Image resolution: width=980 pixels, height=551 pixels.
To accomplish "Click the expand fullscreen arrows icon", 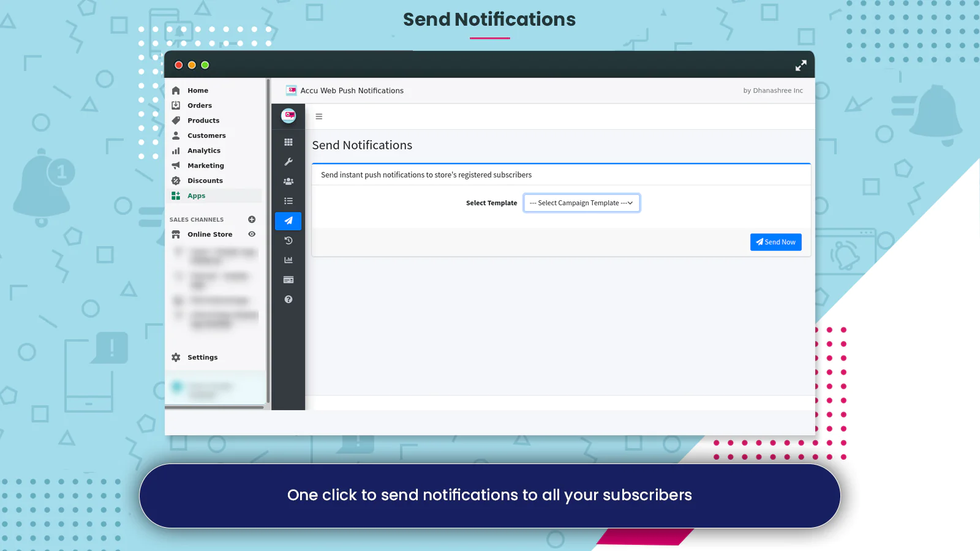I will 801,66.
